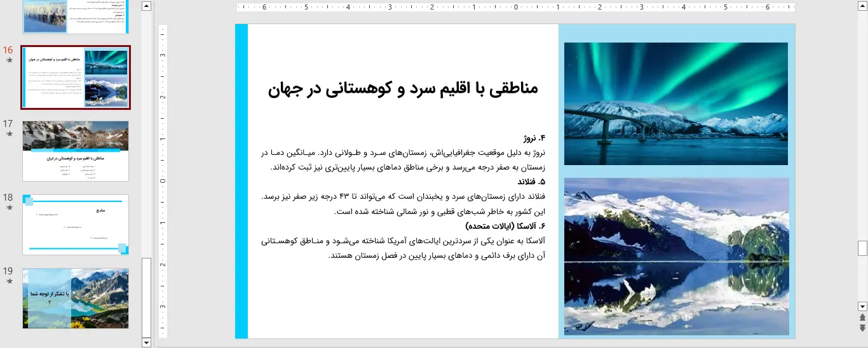Select the partially visible slide 15 thumbnail
The image size is (868, 348).
pyautogui.click(x=76, y=17)
